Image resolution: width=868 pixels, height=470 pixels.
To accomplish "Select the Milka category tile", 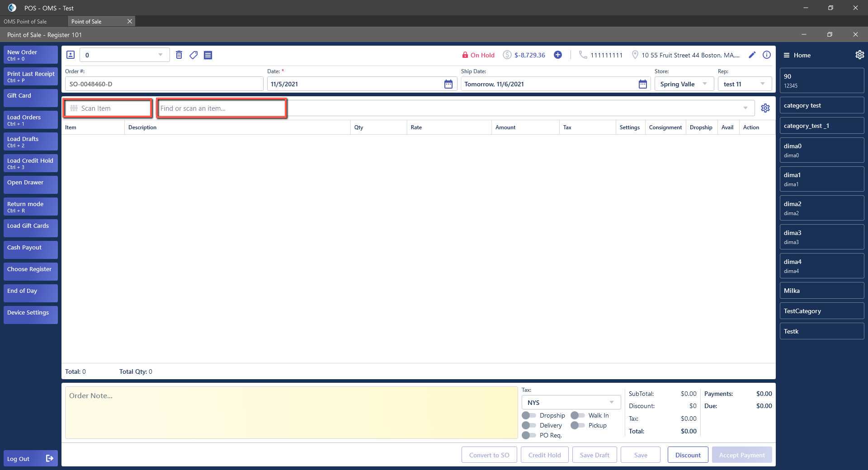I will tap(822, 291).
